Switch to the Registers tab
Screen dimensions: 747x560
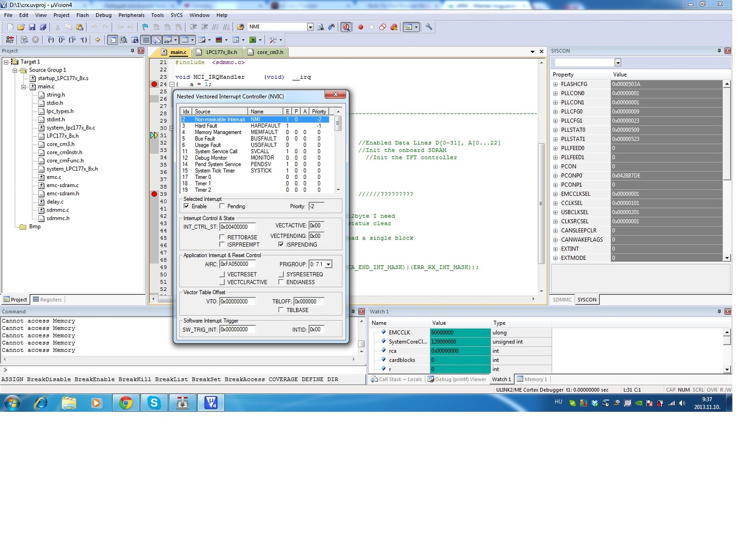(48, 300)
